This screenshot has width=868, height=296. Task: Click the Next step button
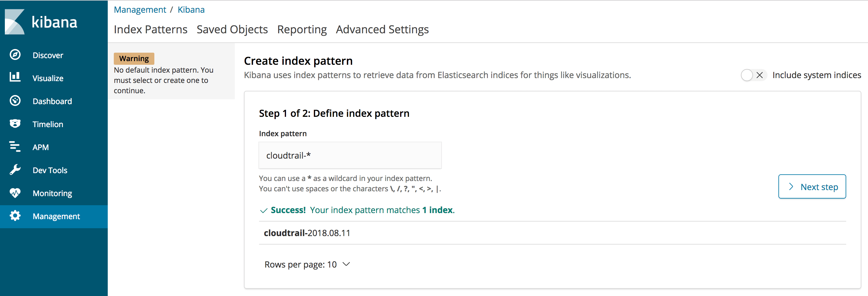tap(812, 187)
